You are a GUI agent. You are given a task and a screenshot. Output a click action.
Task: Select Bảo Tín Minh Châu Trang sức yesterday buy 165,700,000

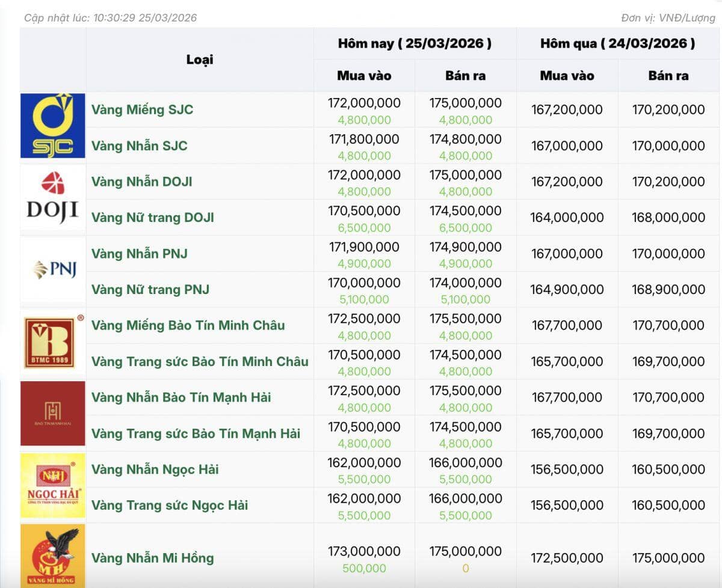(567, 361)
